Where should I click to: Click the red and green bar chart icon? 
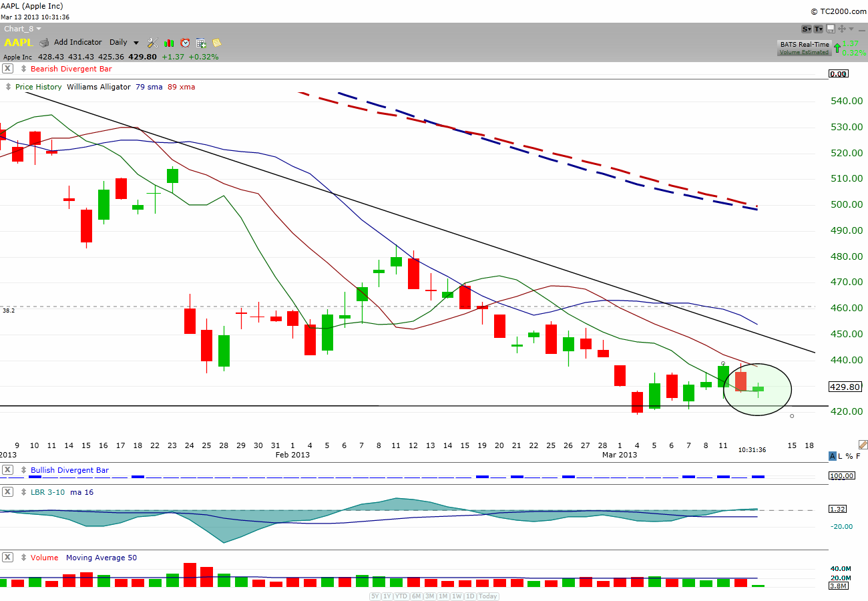click(169, 43)
